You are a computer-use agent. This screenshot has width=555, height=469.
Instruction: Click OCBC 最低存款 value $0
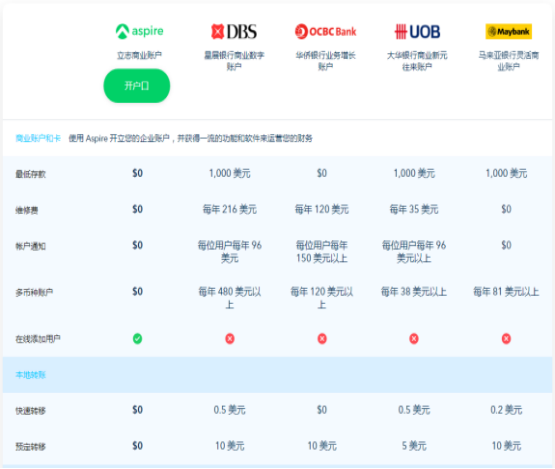click(322, 173)
